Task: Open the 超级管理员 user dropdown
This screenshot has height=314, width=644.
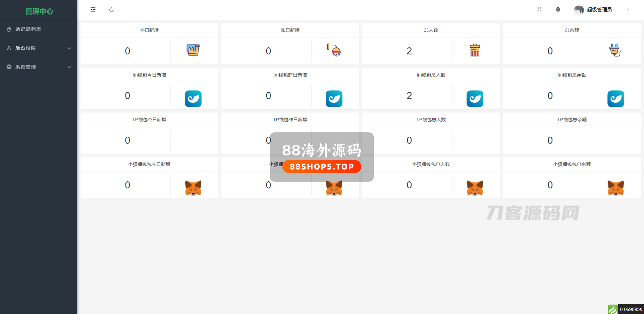Action: (x=599, y=9)
